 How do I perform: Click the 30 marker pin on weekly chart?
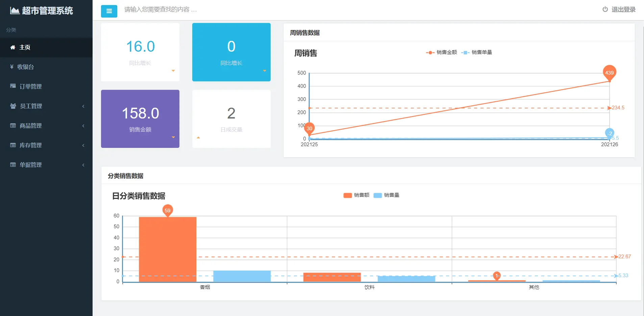point(309,128)
